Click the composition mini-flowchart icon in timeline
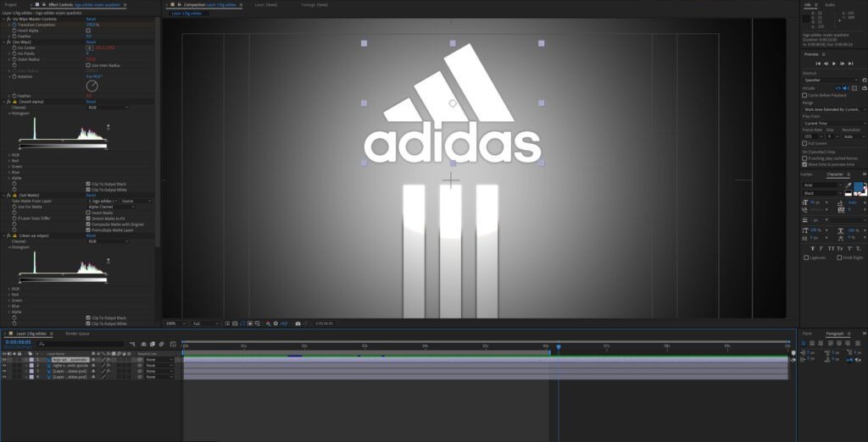The width and height of the screenshot is (868, 442). [133, 344]
